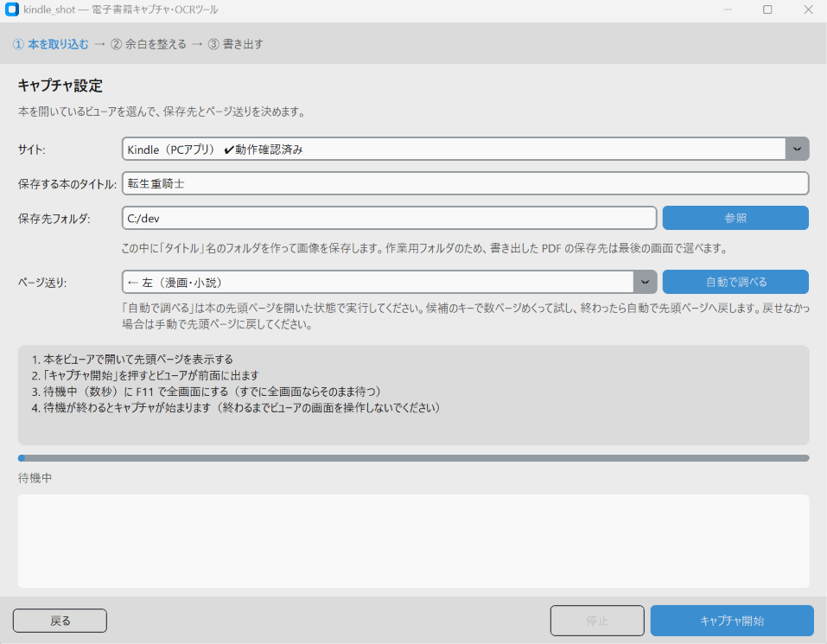The width and height of the screenshot is (827, 644).
Task: Click instruction line 1. 本をビューアで開いて先頭ページを表示する
Action: 132,360
